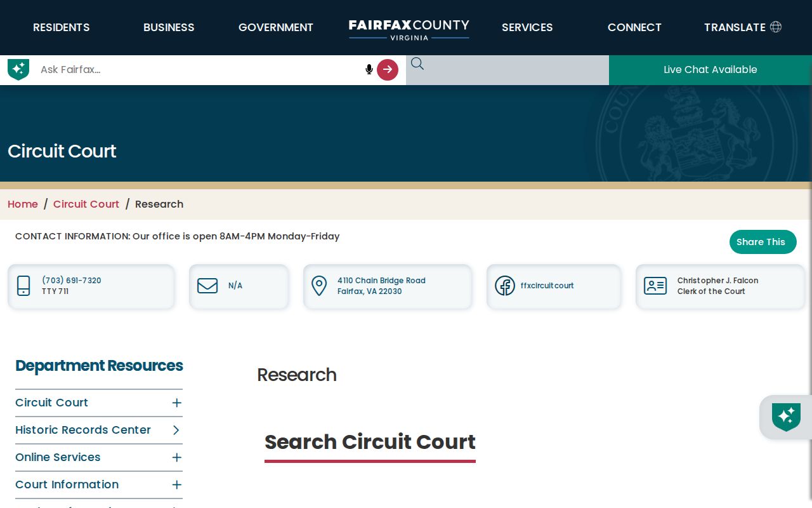Expand the Online Services sidebar section

coord(177,457)
